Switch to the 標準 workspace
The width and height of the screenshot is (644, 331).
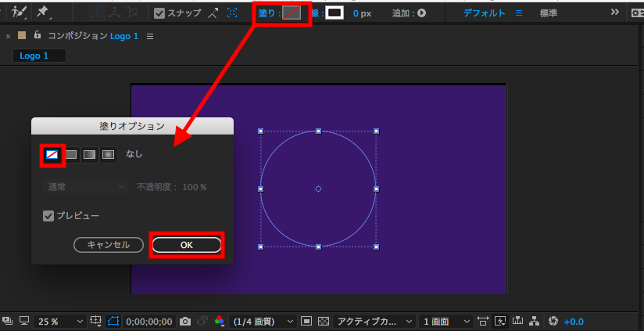(549, 13)
